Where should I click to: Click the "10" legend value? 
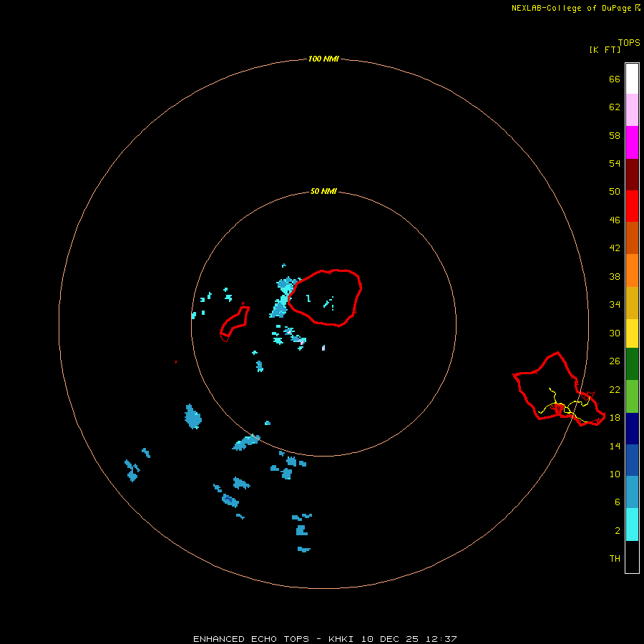tap(615, 474)
